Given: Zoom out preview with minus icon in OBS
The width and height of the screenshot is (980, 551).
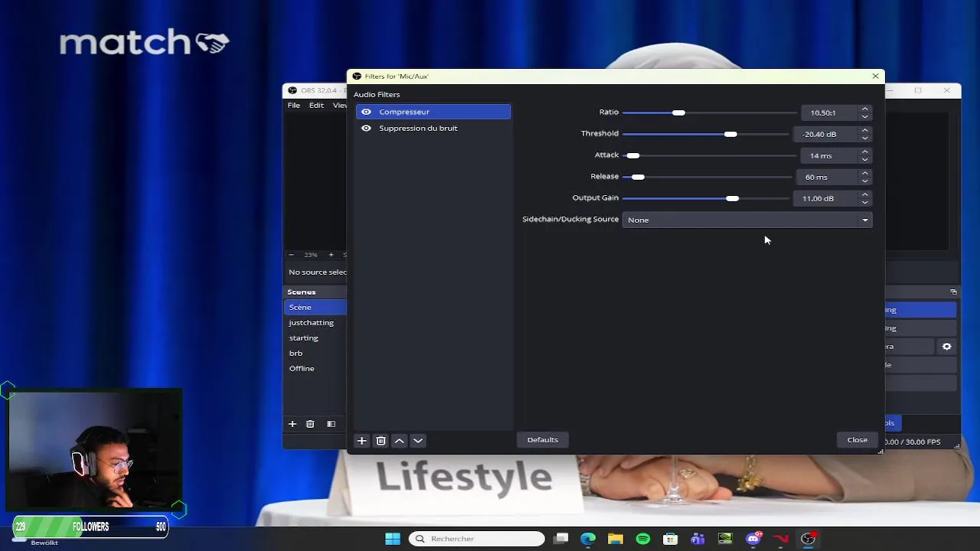Looking at the screenshot, I should (x=291, y=255).
